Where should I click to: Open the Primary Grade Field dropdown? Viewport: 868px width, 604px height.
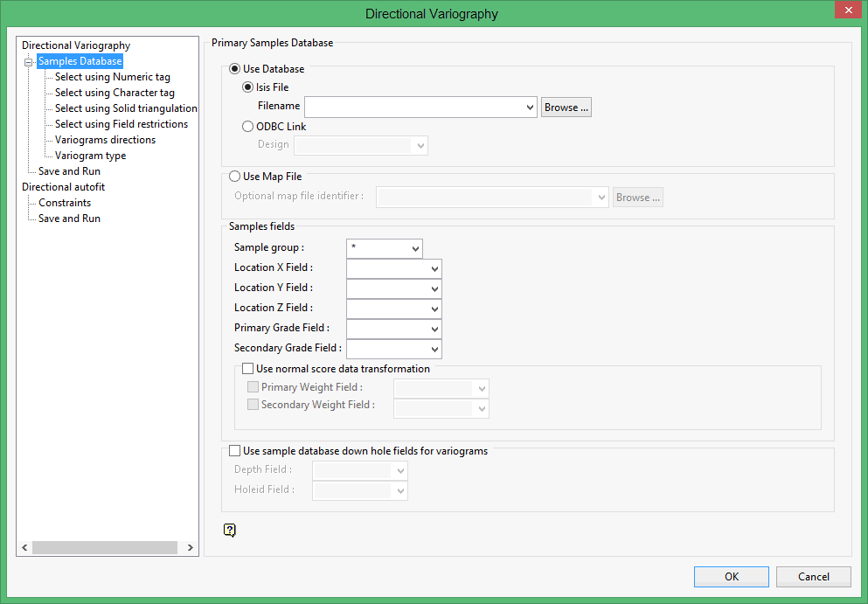[434, 329]
